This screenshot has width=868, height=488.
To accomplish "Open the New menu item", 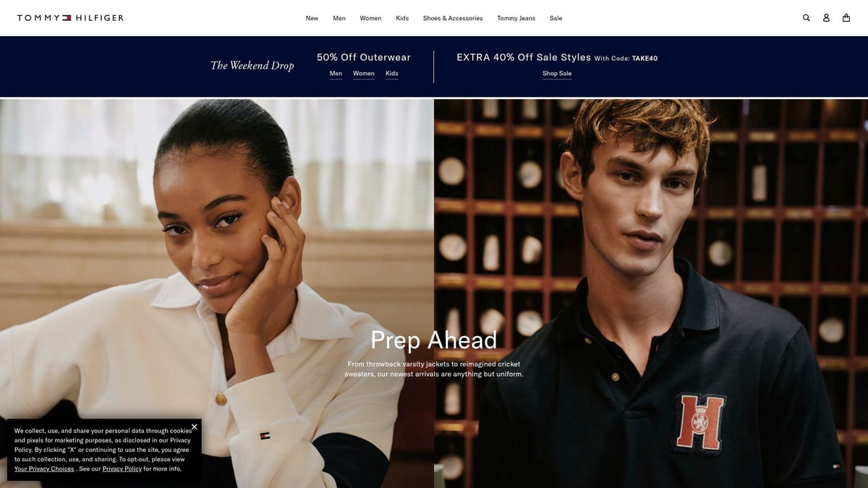I will coord(312,18).
